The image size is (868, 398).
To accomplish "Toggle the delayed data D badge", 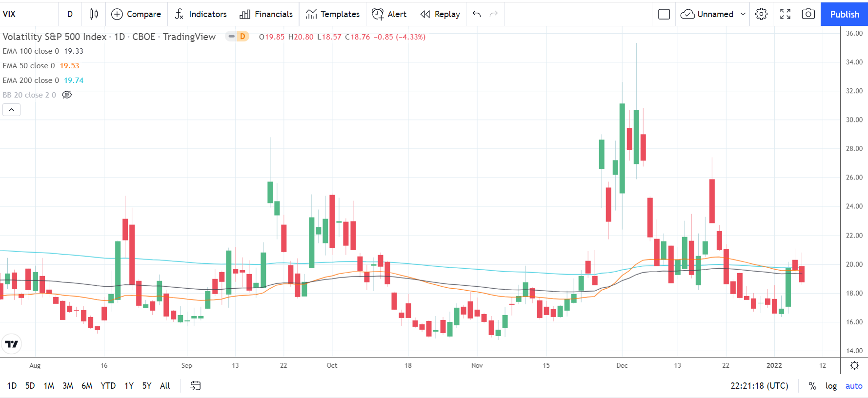I will tap(242, 37).
